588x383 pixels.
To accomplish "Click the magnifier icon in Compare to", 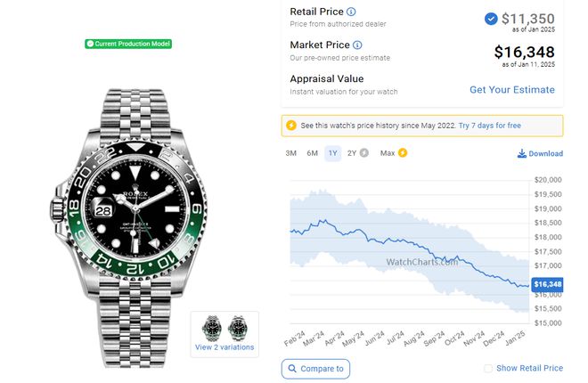I will coord(292,369).
